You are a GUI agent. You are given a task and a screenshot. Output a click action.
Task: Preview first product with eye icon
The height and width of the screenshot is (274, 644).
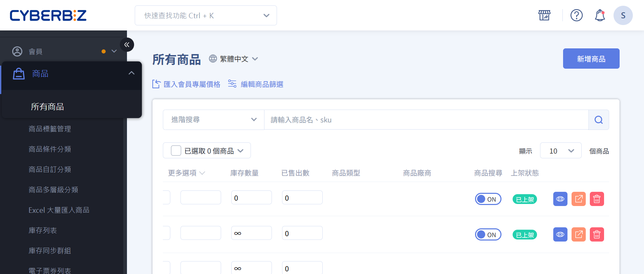(x=560, y=199)
